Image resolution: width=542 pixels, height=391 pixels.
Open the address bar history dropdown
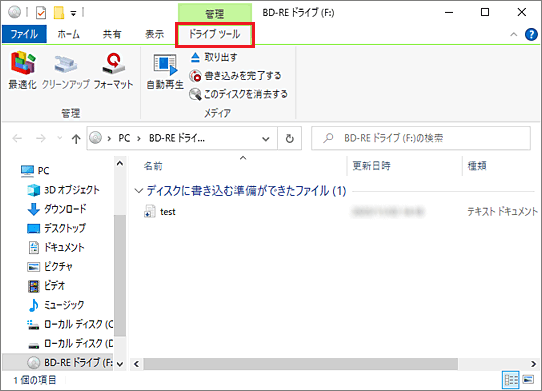[265, 139]
